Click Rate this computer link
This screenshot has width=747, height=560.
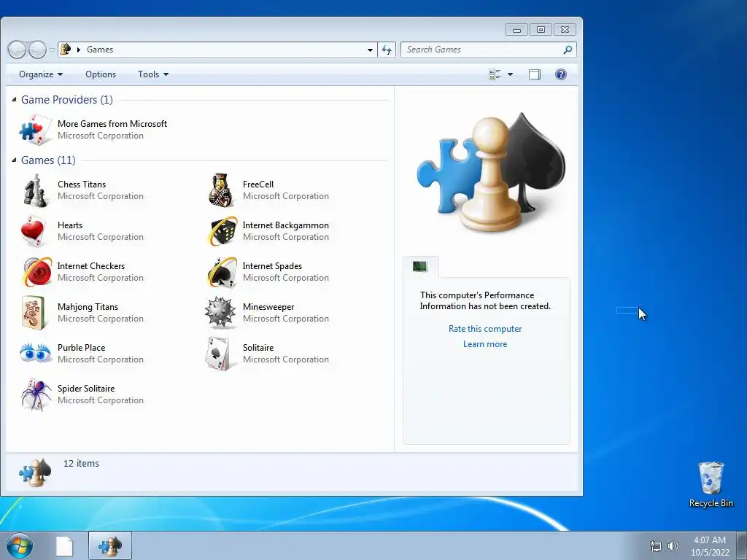[x=485, y=329]
